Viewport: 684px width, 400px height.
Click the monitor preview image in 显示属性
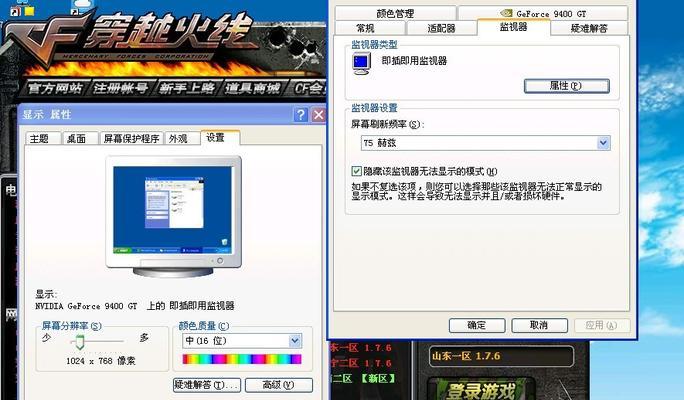click(173, 217)
